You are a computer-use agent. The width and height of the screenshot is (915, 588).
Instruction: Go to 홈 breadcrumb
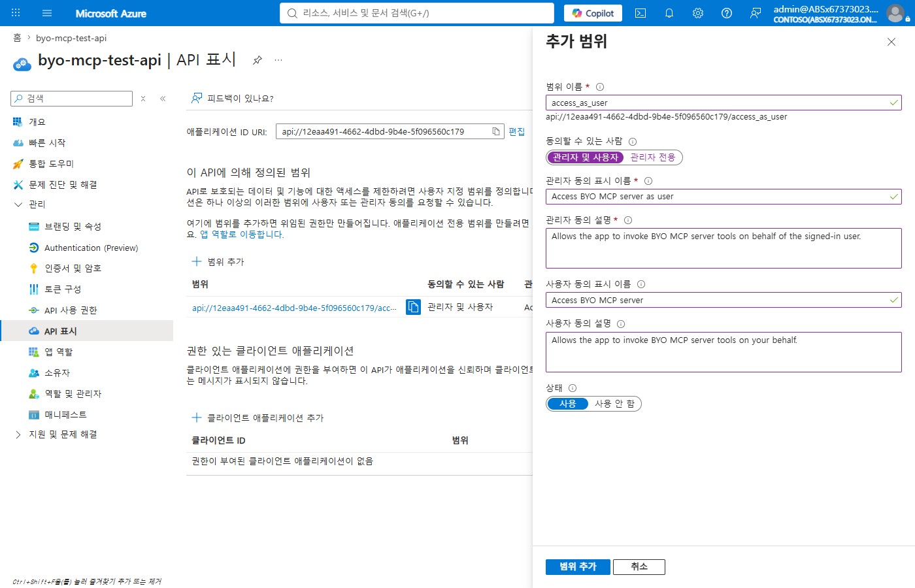pyautogui.click(x=17, y=38)
